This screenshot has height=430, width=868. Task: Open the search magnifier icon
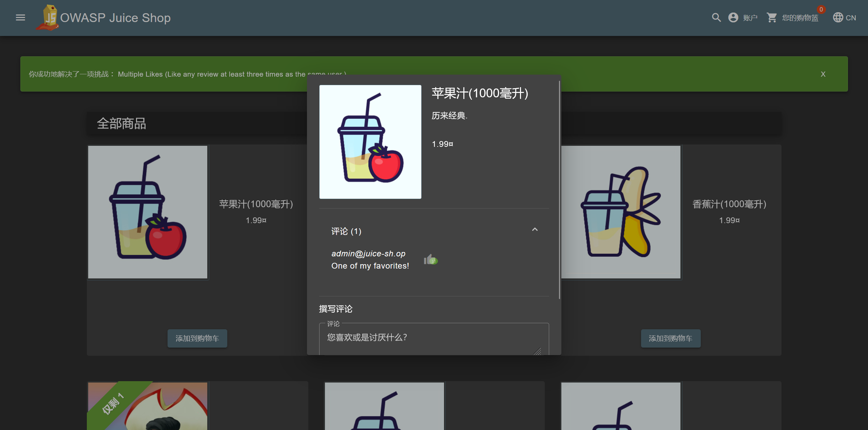(x=716, y=18)
